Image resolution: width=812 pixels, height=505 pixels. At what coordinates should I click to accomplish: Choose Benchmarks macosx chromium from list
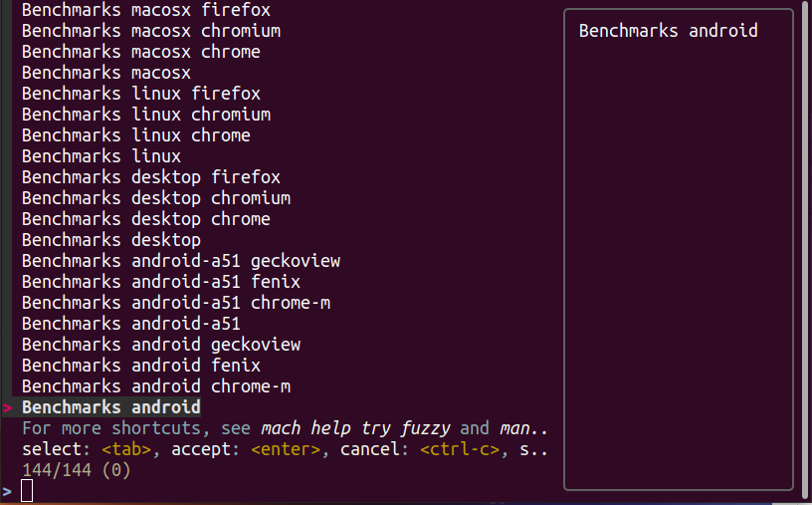tap(150, 31)
